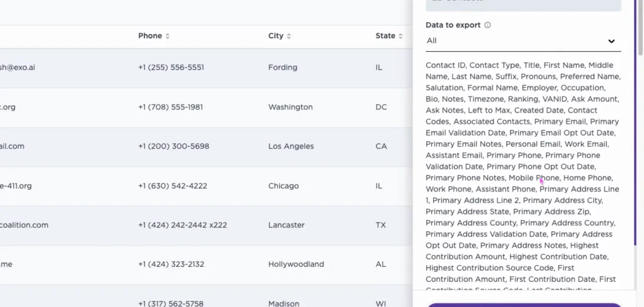The image size is (644, 307).
Task: Click the export fields list text area
Action: tap(523, 172)
